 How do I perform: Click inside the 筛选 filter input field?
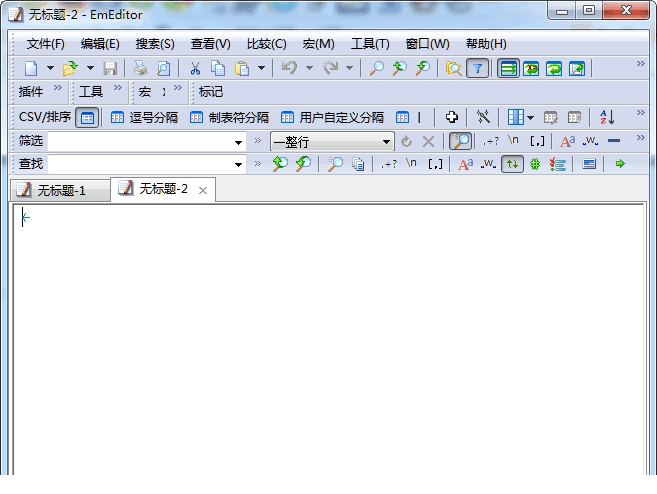click(141, 142)
